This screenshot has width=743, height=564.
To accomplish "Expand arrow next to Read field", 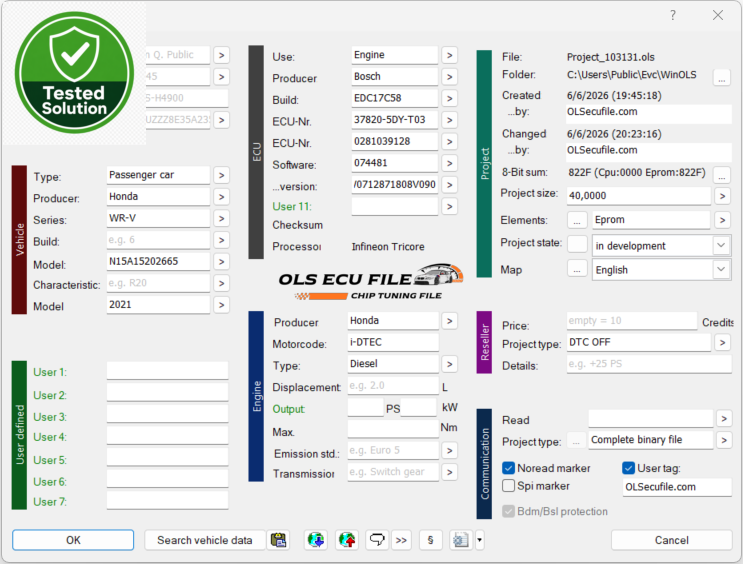I will click(724, 419).
